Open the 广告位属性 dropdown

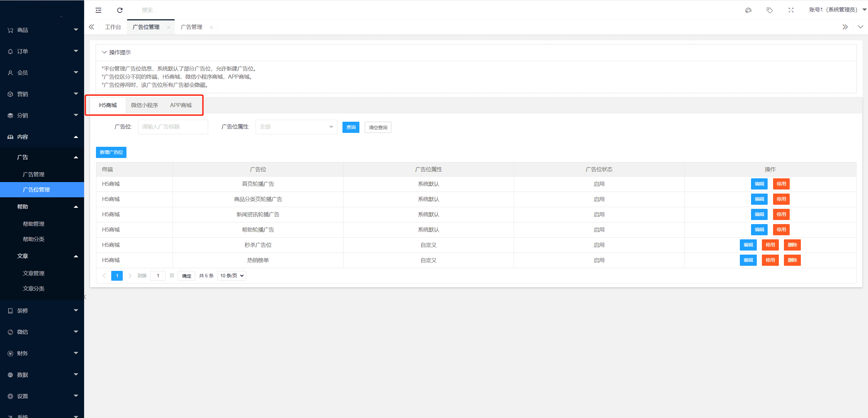click(x=296, y=127)
